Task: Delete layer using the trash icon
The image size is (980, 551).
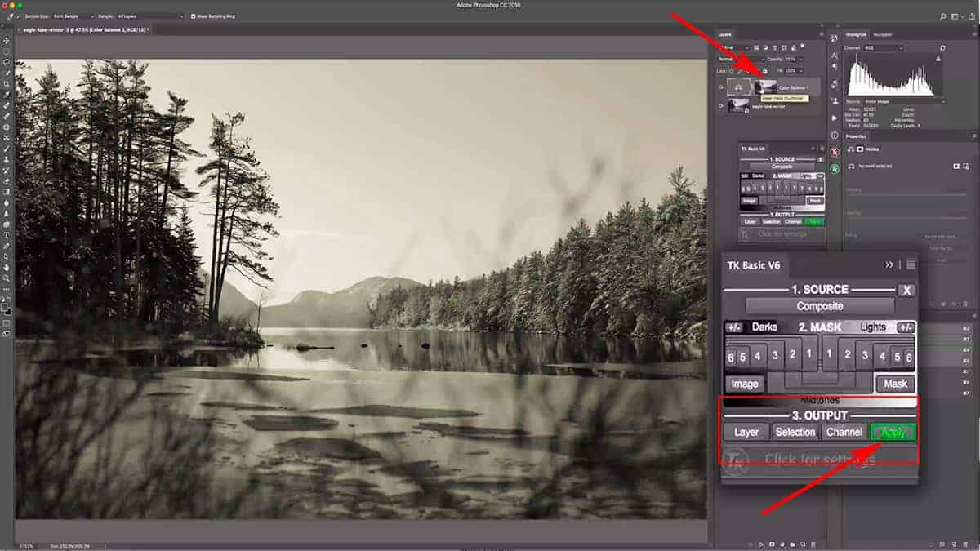Action: (813, 544)
